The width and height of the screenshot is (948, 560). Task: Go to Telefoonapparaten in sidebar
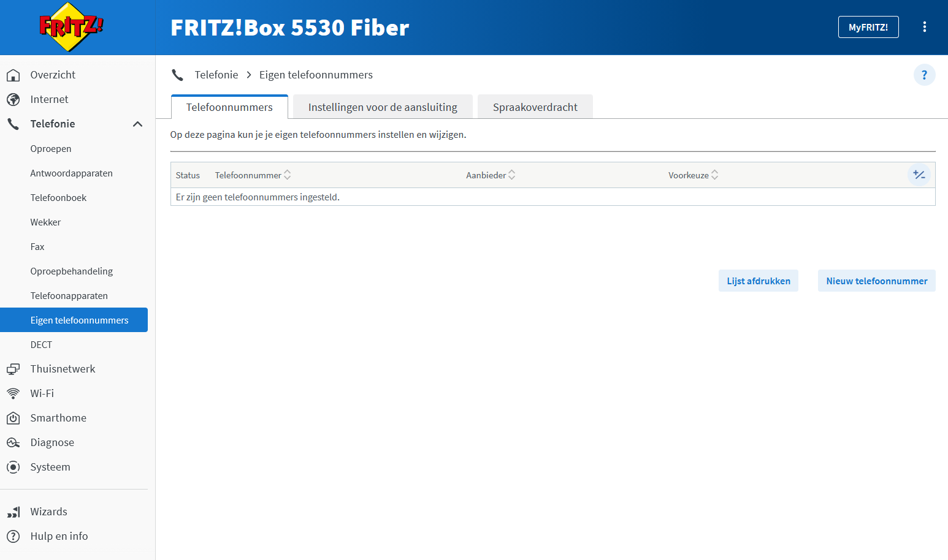pyautogui.click(x=69, y=295)
